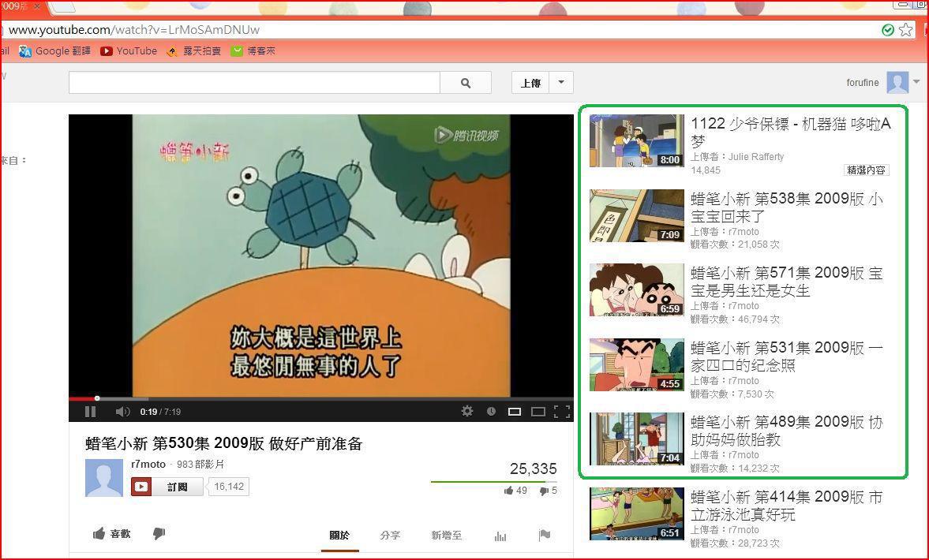Open 第489集 2009版 title link

[x=787, y=431]
